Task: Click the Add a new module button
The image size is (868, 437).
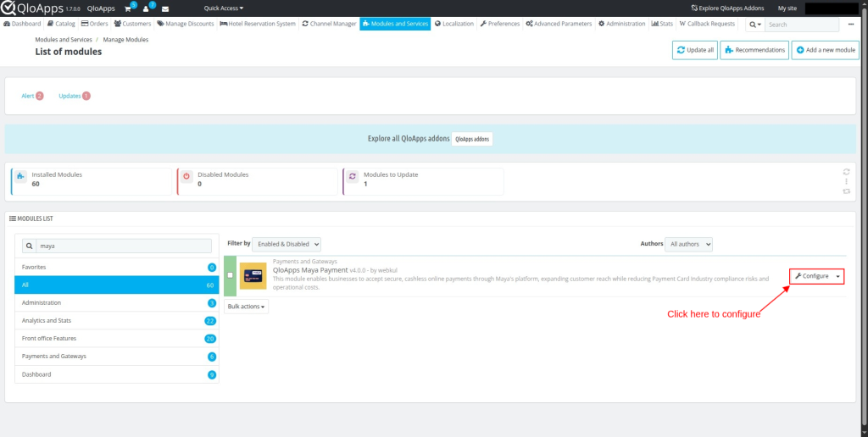Action: pyautogui.click(x=825, y=50)
